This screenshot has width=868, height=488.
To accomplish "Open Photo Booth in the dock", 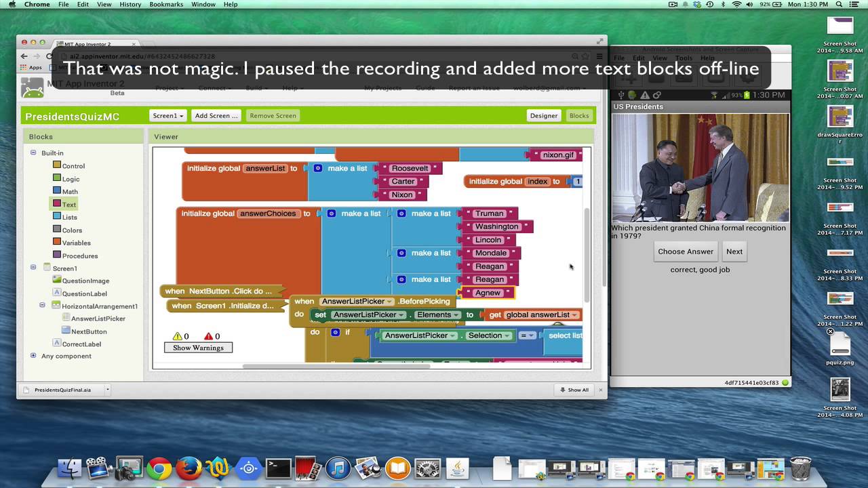I will (307, 468).
